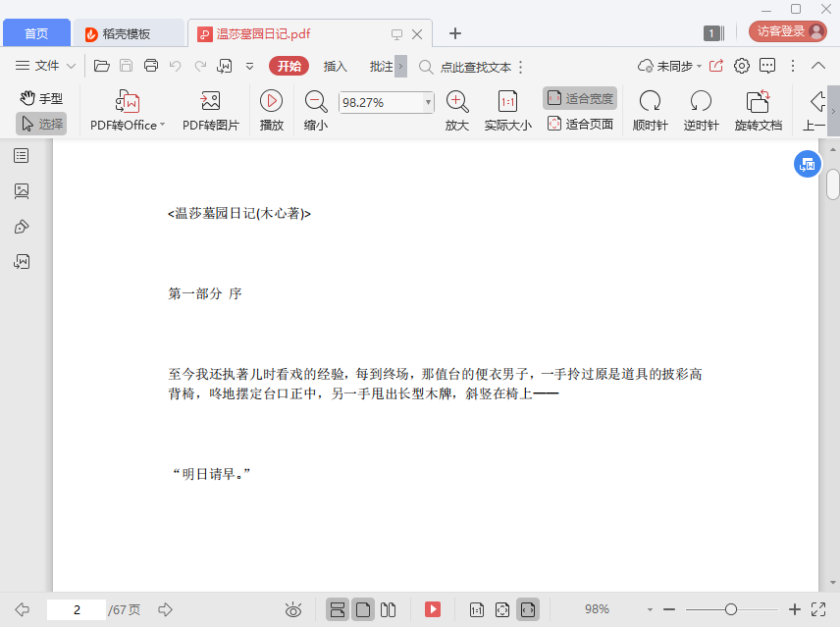The width and height of the screenshot is (840, 627).
Task: Open the feedback chat bubble icon
Action: [x=767, y=66]
